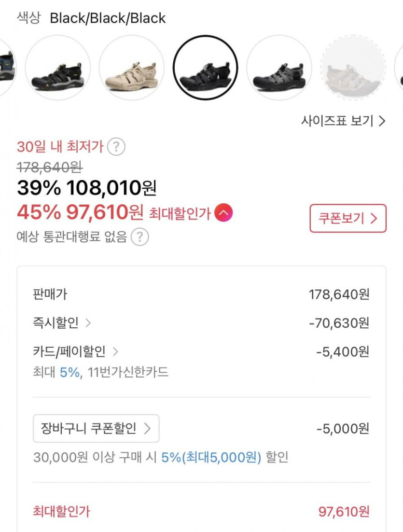Image resolution: width=403 pixels, height=532 pixels.
Task: Select the faded sold-out sandal color swatch
Action: click(353, 68)
